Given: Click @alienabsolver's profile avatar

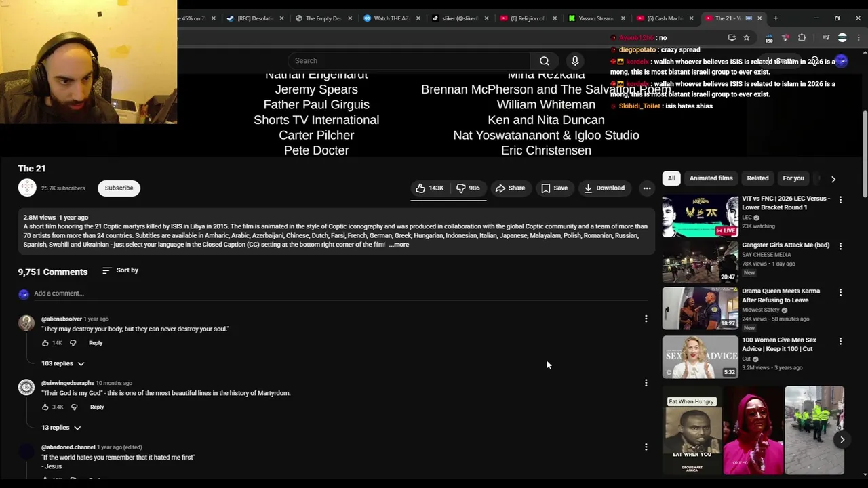Looking at the screenshot, I should pos(26,323).
